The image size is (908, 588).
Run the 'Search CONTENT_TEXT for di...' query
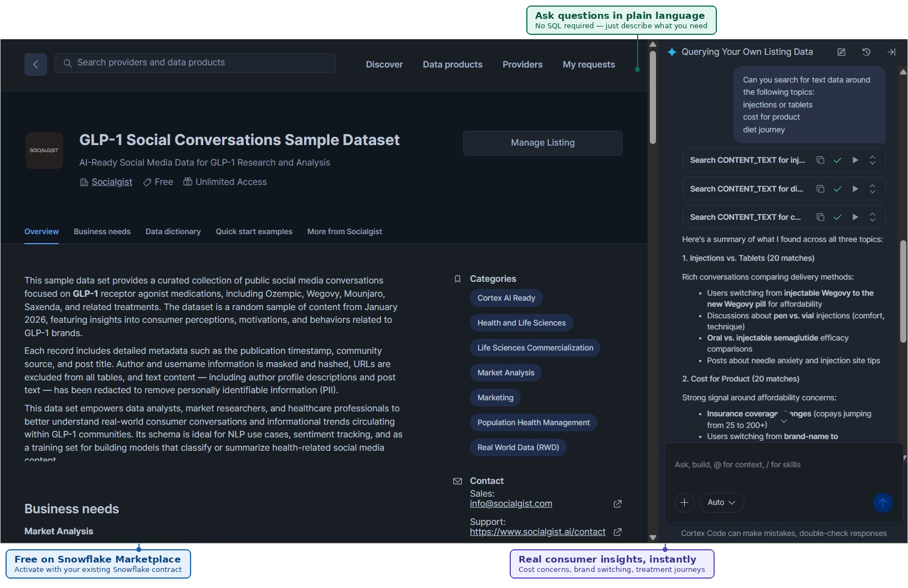[855, 189]
